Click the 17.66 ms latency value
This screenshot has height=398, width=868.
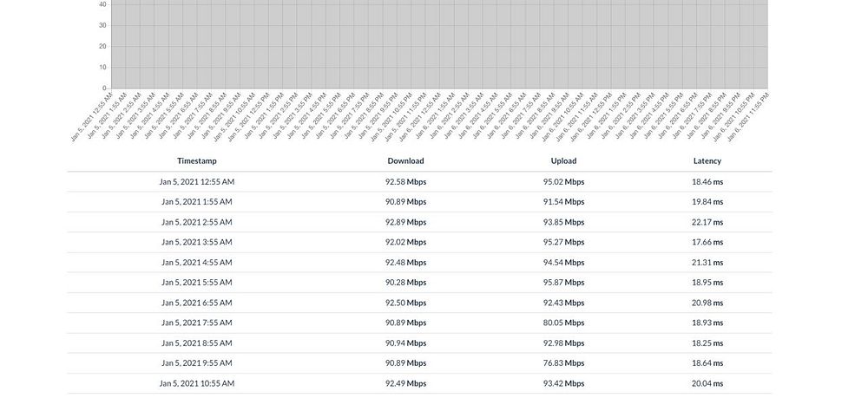707,242
